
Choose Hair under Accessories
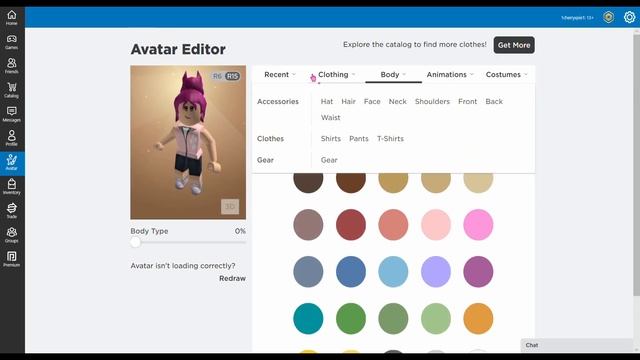tap(348, 102)
